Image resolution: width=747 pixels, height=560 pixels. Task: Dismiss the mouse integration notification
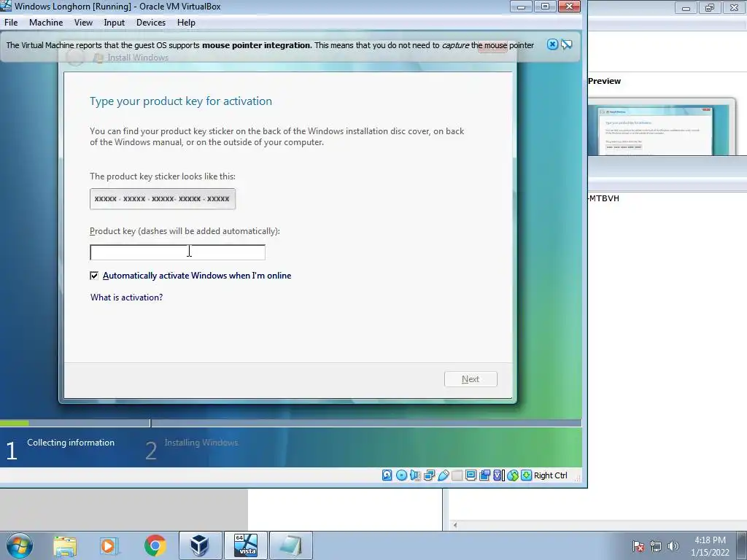[552, 44]
